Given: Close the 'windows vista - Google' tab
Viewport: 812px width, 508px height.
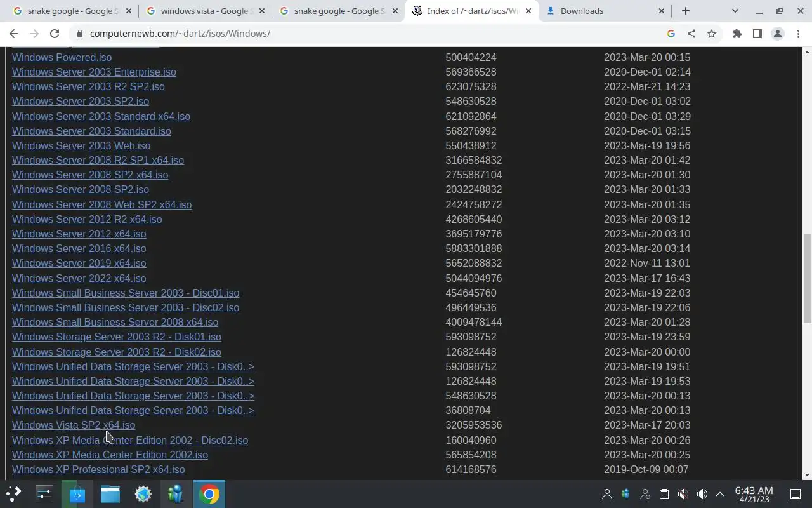Looking at the screenshot, I should [262, 11].
